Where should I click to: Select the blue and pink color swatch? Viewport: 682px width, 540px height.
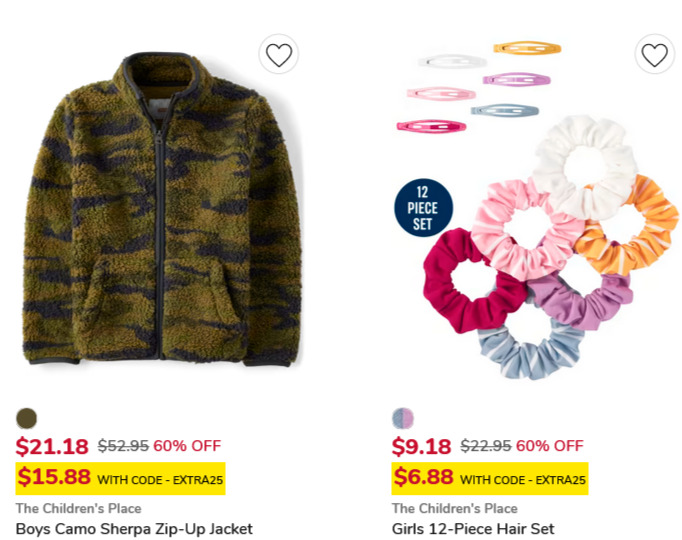403,419
